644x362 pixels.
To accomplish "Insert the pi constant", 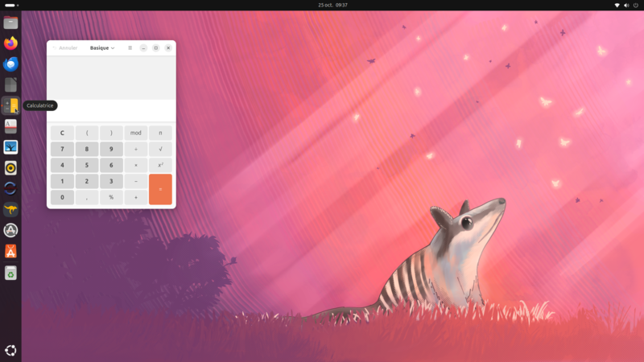I will (160, 133).
